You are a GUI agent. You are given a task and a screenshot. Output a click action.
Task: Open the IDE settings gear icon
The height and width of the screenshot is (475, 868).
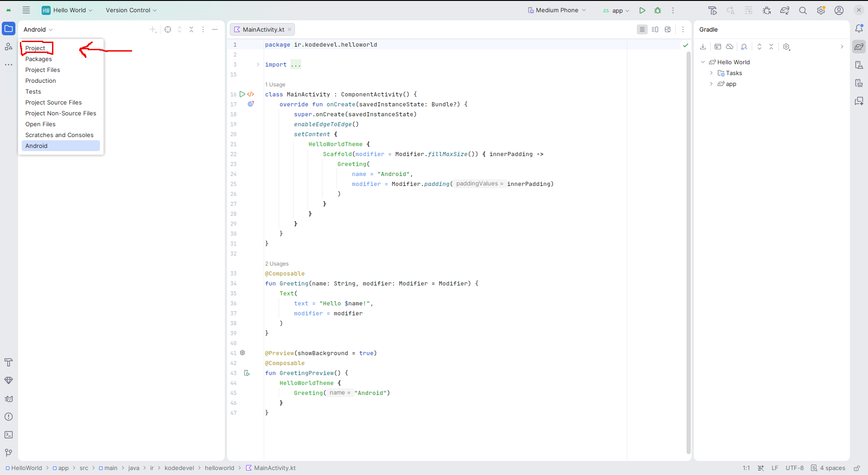pos(821,10)
